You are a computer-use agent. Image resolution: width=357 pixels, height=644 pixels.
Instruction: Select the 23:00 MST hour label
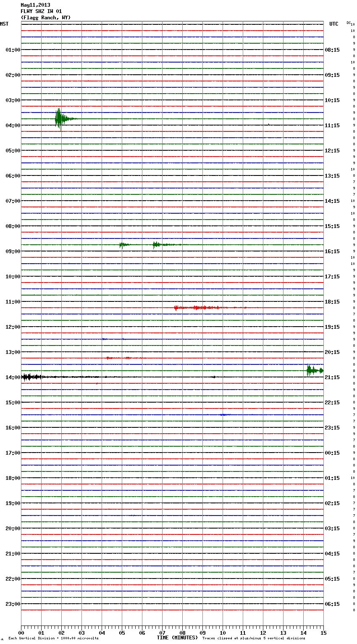(x=13, y=604)
